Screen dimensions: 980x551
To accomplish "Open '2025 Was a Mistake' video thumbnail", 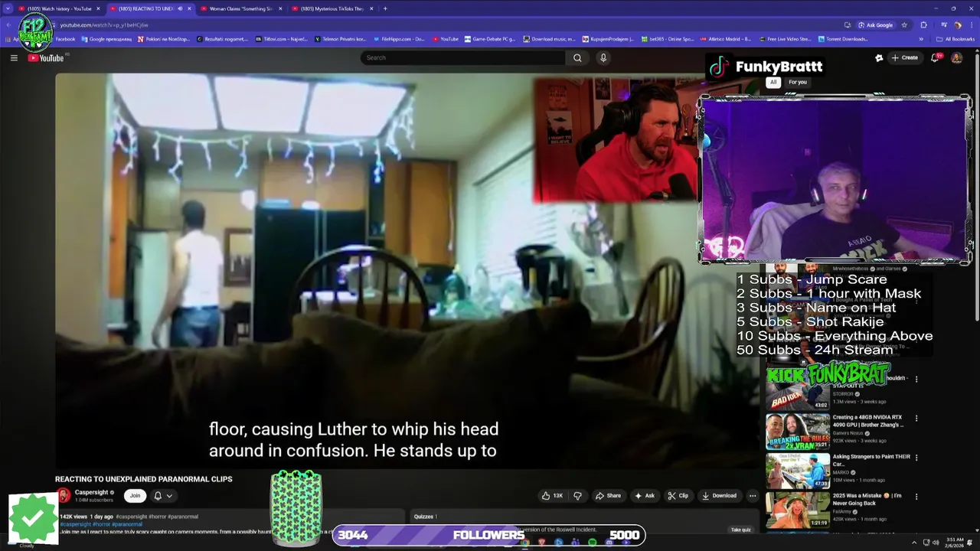I will point(798,510).
